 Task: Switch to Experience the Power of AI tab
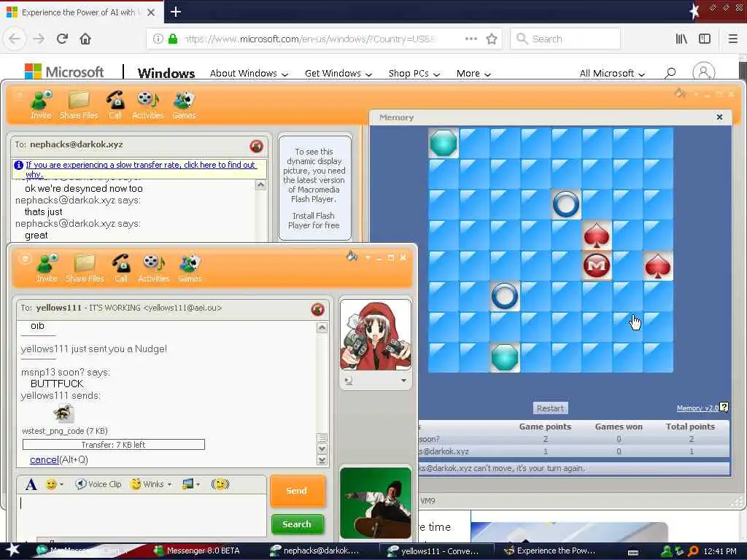(x=79, y=12)
